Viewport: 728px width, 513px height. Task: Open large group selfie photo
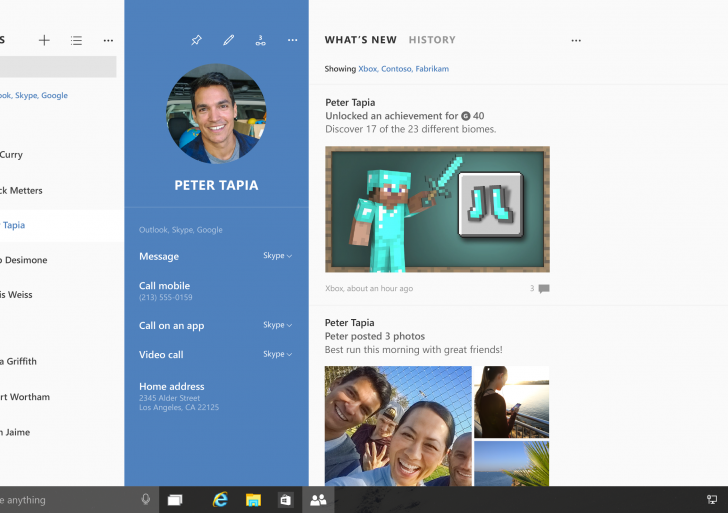coord(398,426)
